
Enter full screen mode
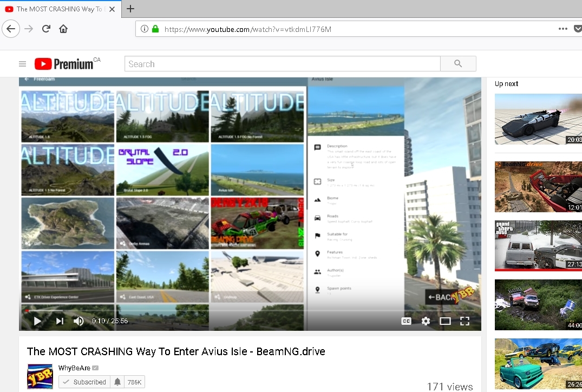click(x=465, y=321)
